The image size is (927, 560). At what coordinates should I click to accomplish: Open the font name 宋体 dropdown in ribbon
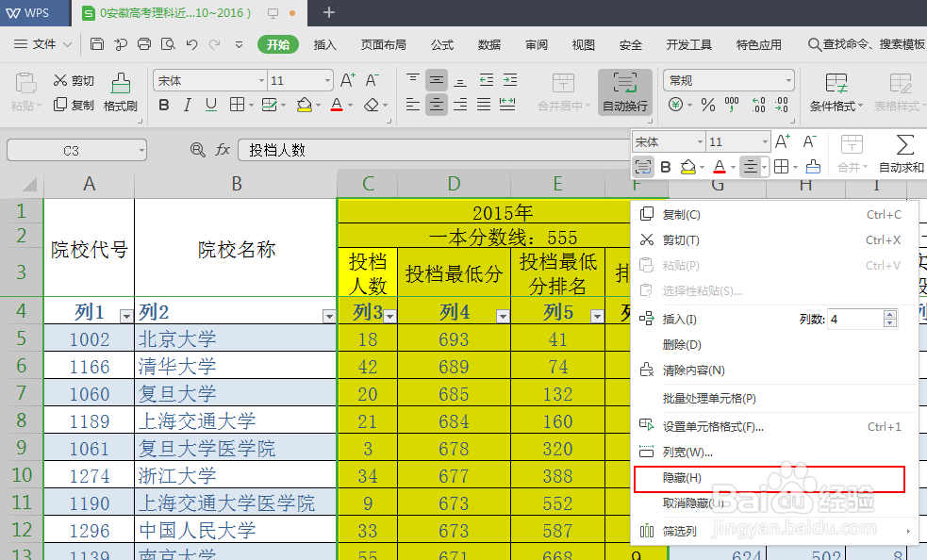(x=261, y=80)
